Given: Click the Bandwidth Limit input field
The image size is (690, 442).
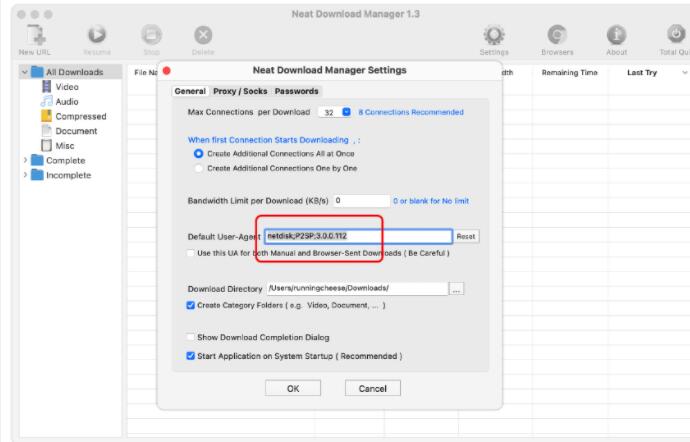Looking at the screenshot, I should (362, 201).
